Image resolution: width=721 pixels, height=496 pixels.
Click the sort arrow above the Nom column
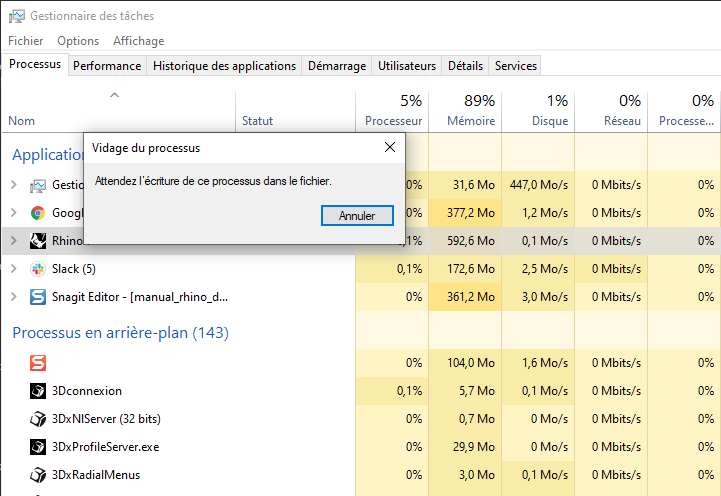click(x=114, y=95)
